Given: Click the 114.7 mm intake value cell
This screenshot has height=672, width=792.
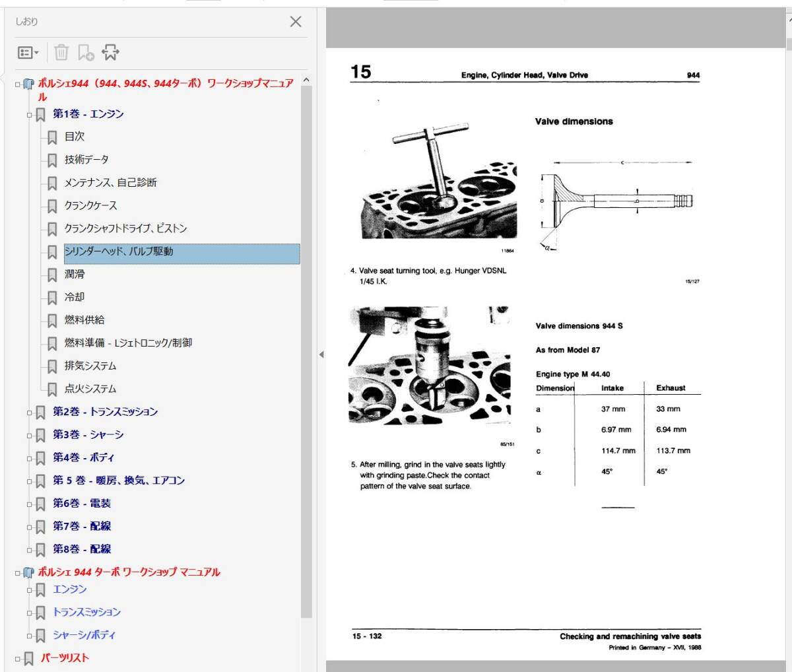Looking at the screenshot, I should tap(618, 452).
